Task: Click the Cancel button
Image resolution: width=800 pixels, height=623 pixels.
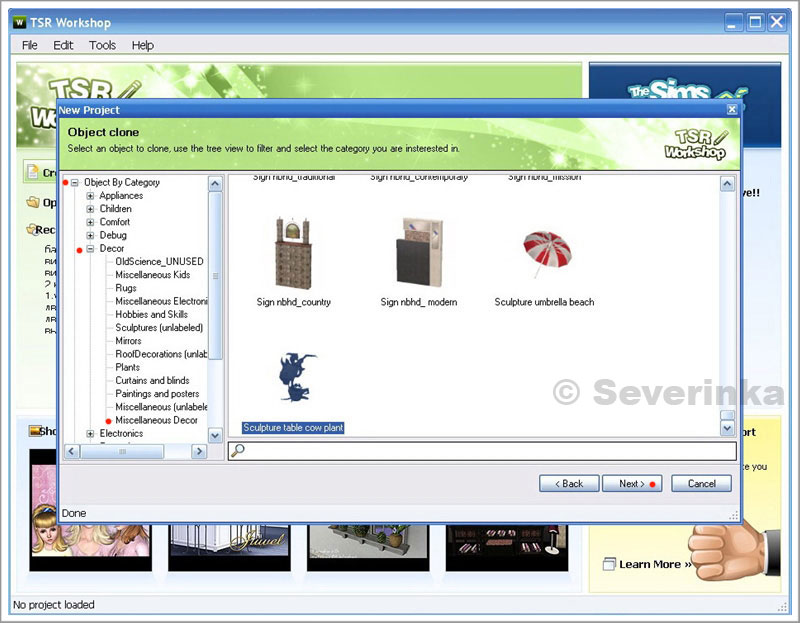Action: [702, 484]
